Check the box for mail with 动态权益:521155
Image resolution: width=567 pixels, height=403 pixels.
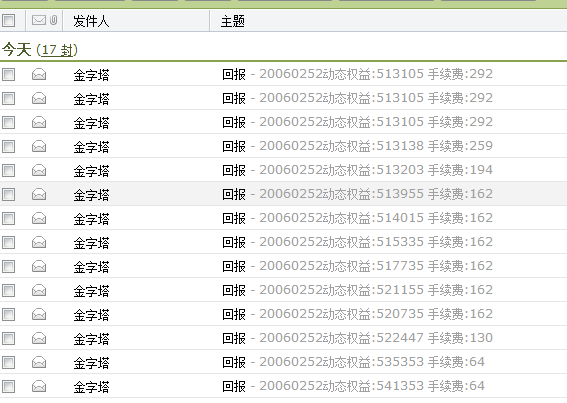pyautogui.click(x=8, y=290)
